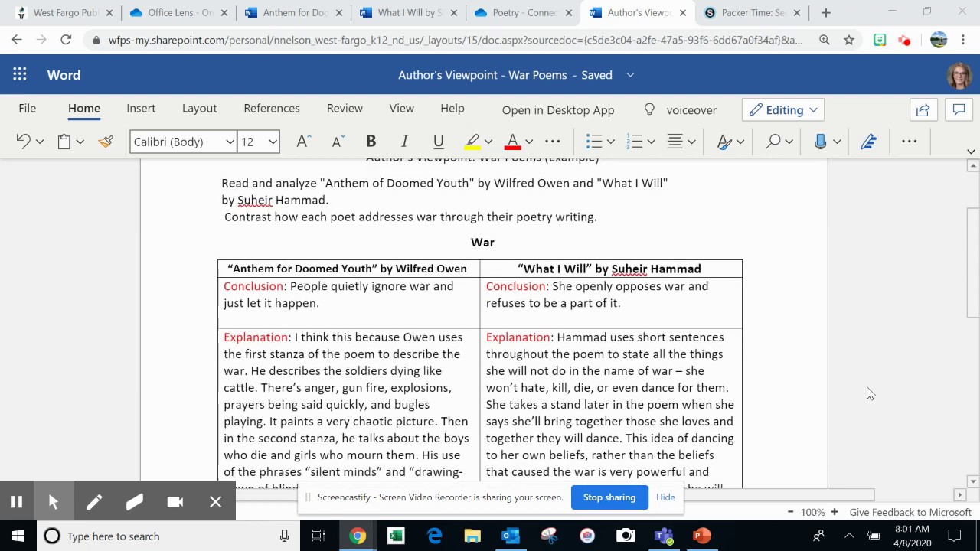Open the Office app launcher grid
The image size is (980, 551).
[x=19, y=74]
